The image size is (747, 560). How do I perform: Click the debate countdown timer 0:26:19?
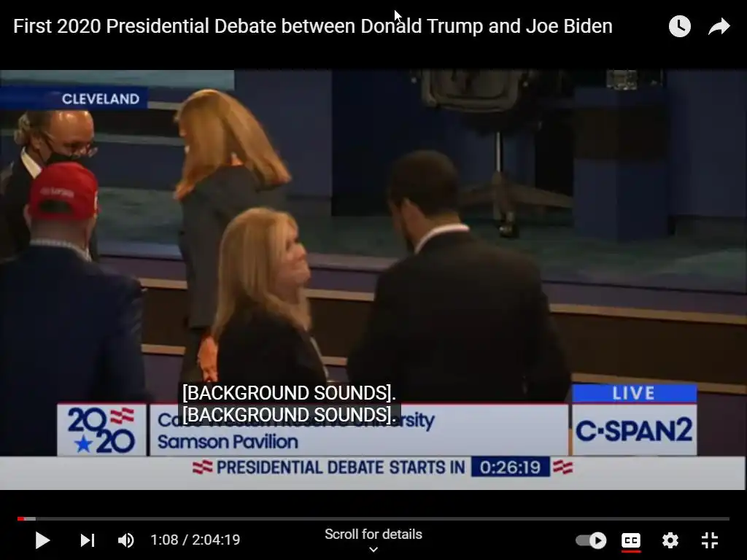click(510, 467)
